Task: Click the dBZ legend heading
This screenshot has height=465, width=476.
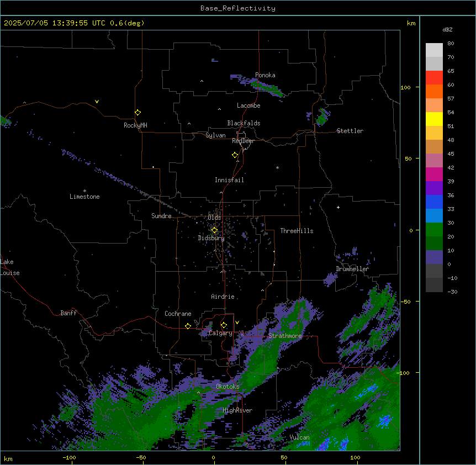Action: [x=447, y=30]
